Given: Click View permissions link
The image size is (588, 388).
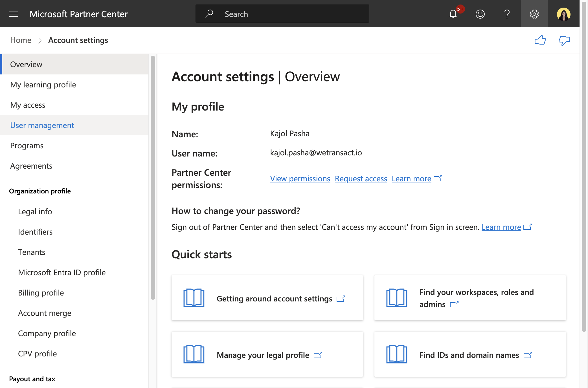Looking at the screenshot, I should [x=300, y=178].
